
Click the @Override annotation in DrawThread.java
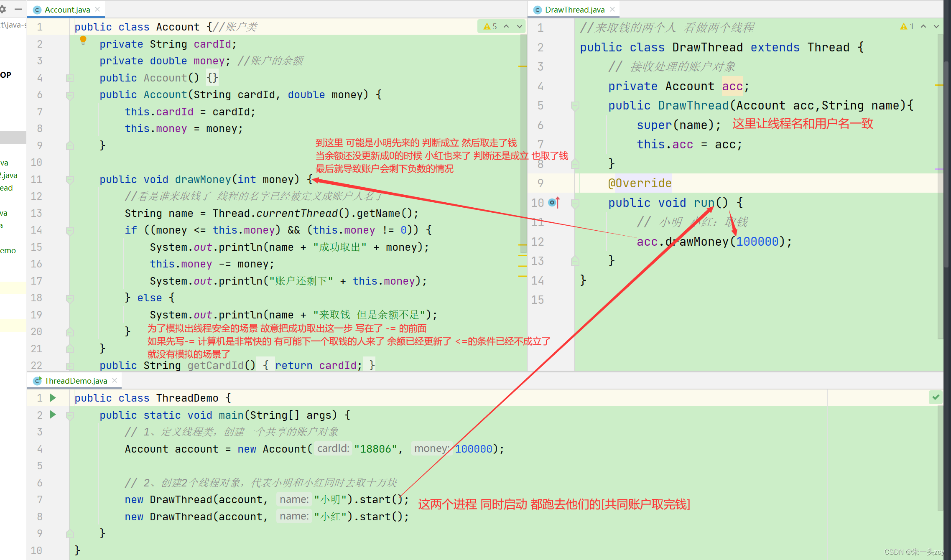[x=640, y=183]
